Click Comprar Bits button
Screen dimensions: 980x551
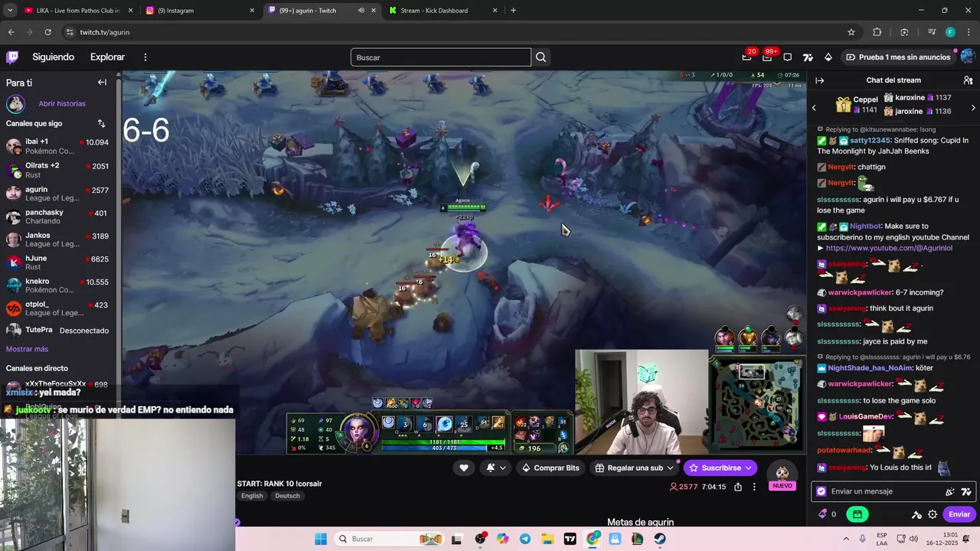(550, 468)
